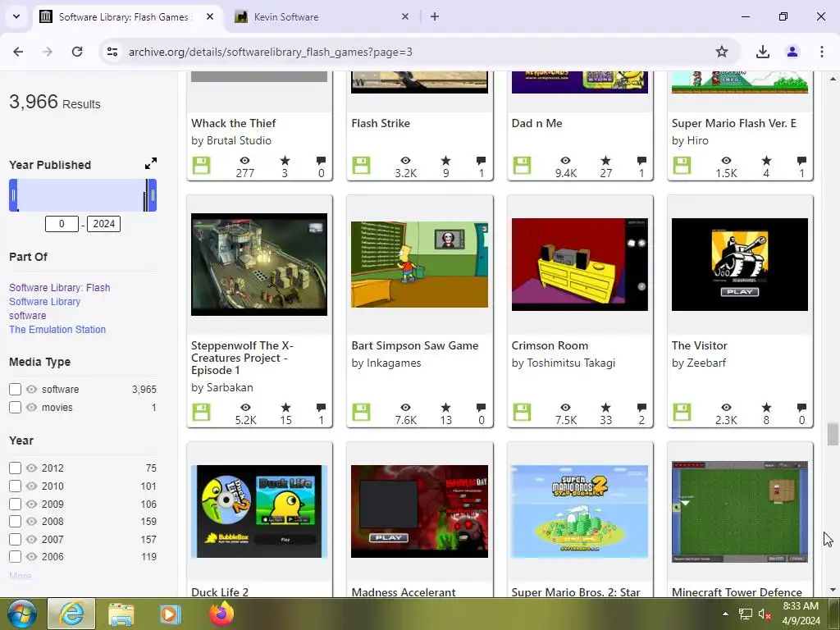
Task: Open Firefox from the taskbar
Action: pyautogui.click(x=221, y=614)
